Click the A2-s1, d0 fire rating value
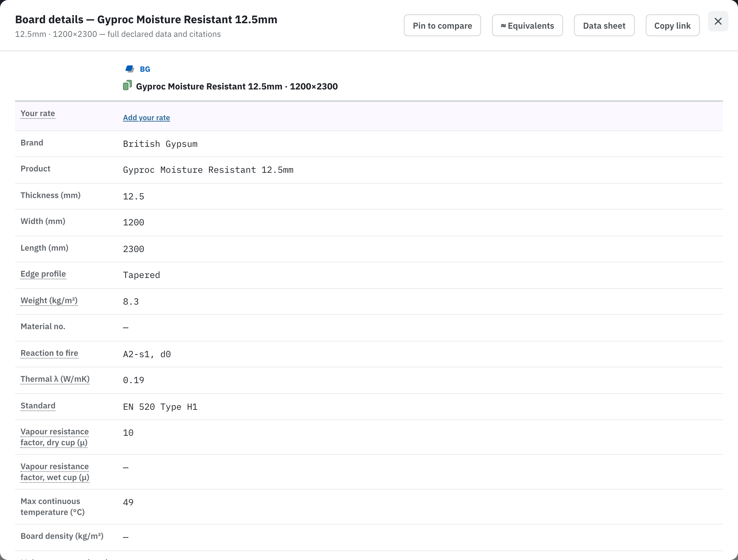The image size is (738, 560). (x=147, y=354)
